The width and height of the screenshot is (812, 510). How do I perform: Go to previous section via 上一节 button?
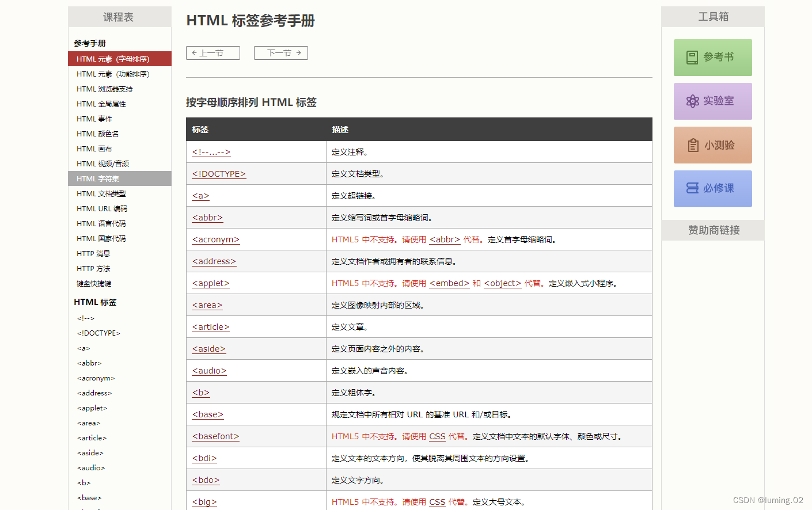pos(213,53)
